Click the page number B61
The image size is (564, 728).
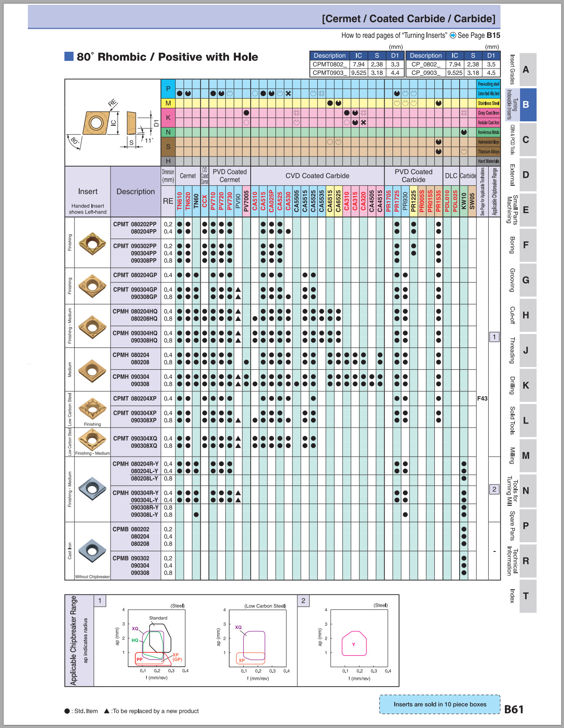click(x=514, y=709)
